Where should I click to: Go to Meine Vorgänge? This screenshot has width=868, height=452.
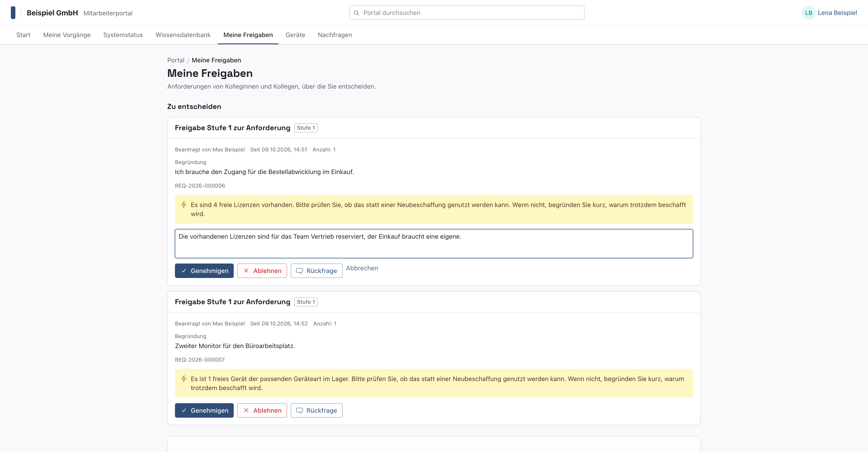point(67,35)
